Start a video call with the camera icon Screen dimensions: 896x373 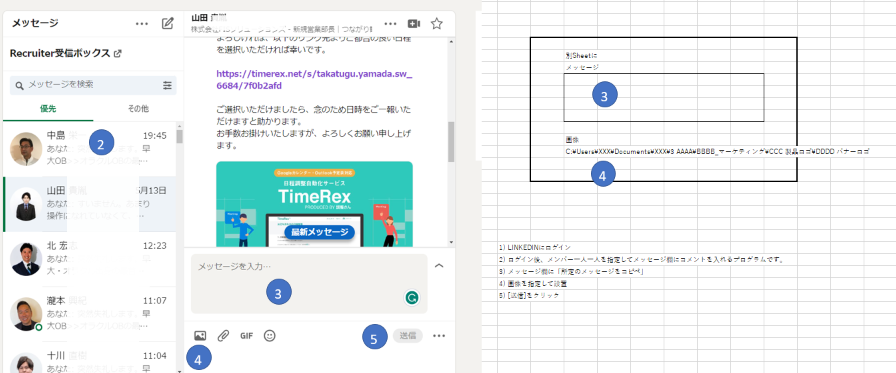click(x=414, y=23)
